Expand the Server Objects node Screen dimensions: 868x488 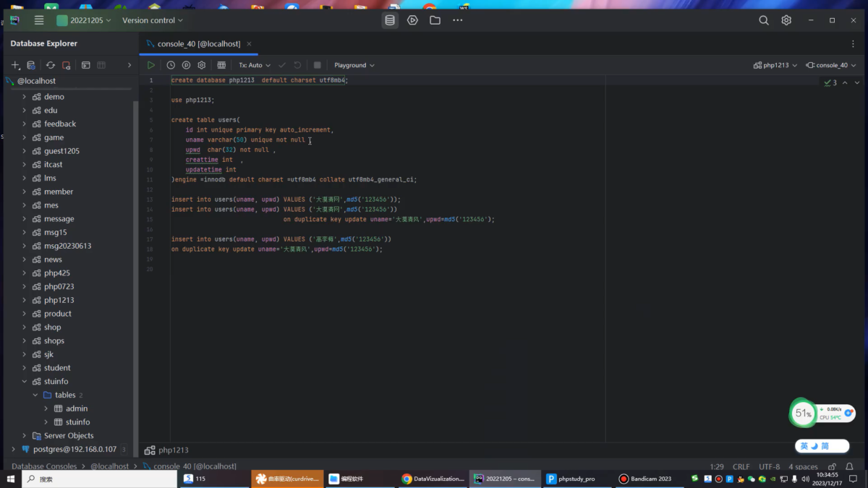(24, 436)
